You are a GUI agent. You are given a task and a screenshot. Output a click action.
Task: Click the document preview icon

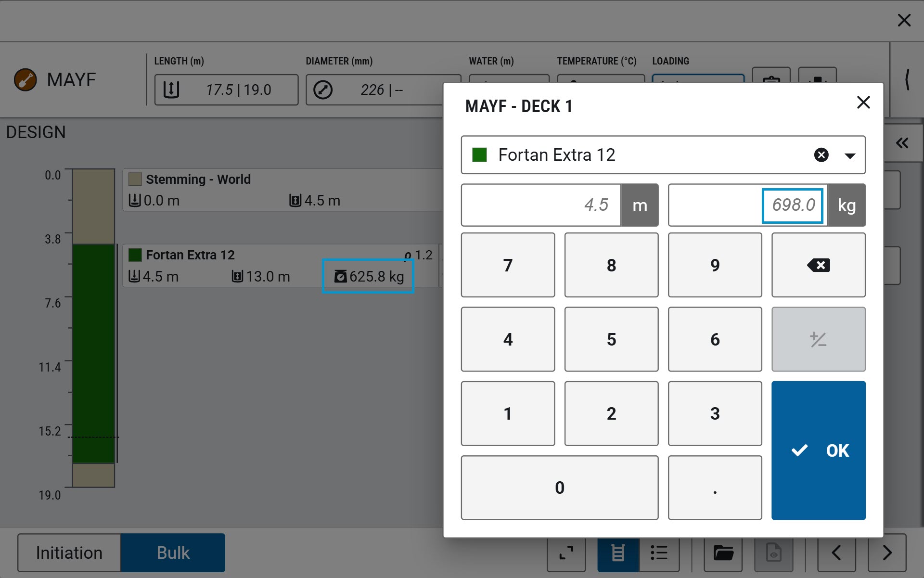[x=773, y=552]
